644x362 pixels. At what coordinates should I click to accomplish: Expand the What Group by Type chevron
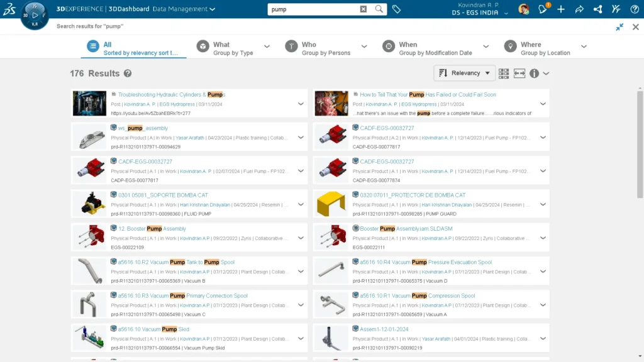click(x=266, y=47)
